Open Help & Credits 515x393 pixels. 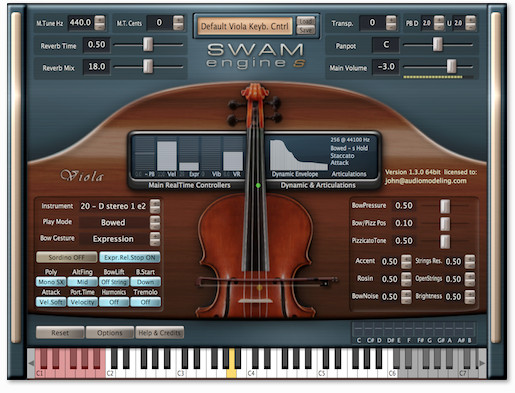160,333
